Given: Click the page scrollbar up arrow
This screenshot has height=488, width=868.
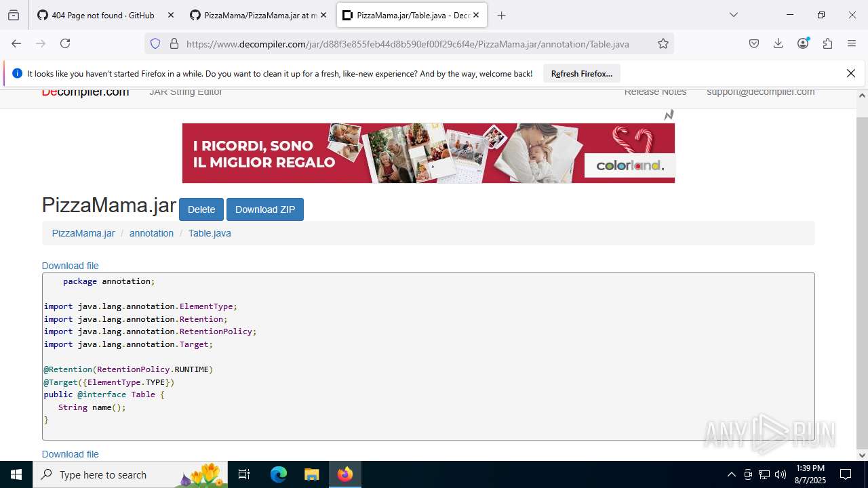Looking at the screenshot, I should (x=862, y=96).
